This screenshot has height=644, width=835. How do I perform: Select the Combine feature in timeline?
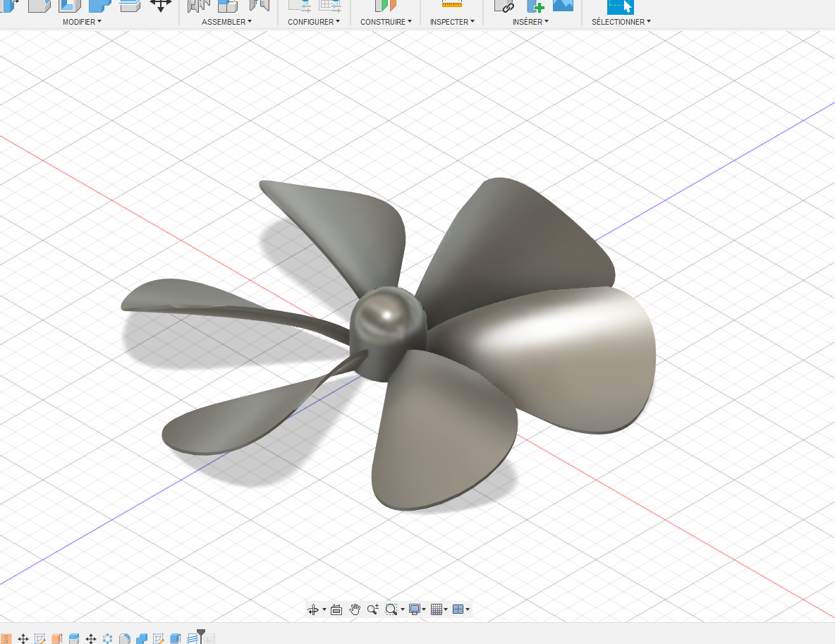tap(142, 638)
